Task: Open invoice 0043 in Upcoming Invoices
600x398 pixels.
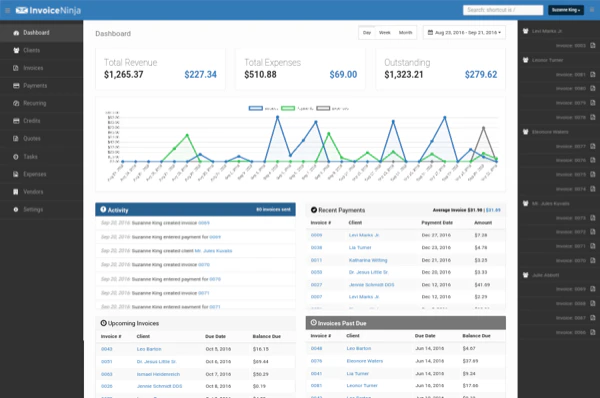Action: 106,349
